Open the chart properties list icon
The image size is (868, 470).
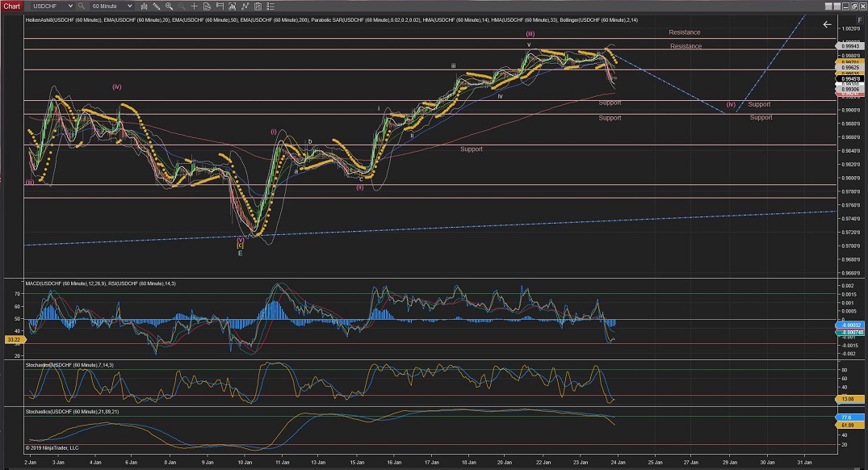[x=270, y=6]
